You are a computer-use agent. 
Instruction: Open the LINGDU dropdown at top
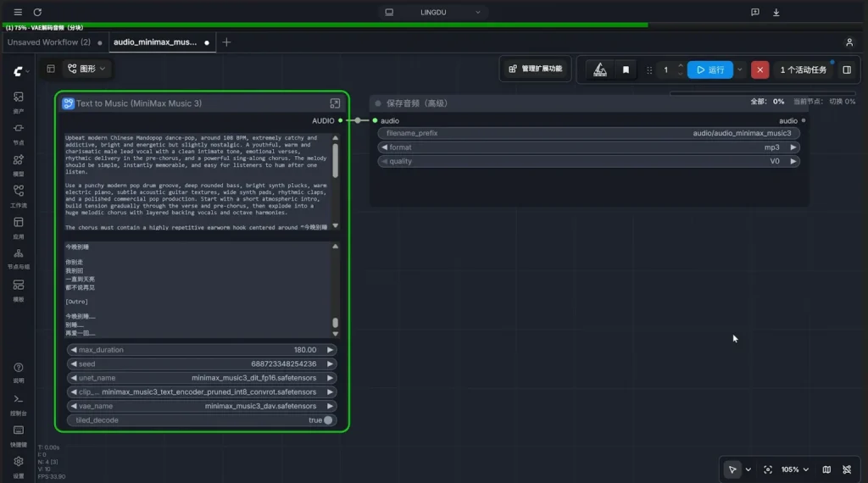(x=433, y=12)
